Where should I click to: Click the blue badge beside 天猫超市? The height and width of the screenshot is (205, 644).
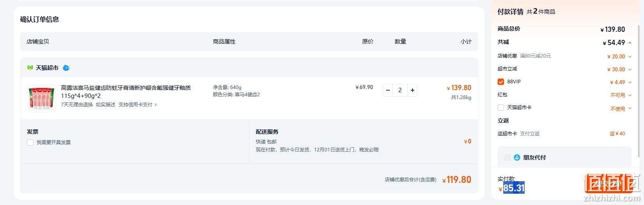point(66,68)
